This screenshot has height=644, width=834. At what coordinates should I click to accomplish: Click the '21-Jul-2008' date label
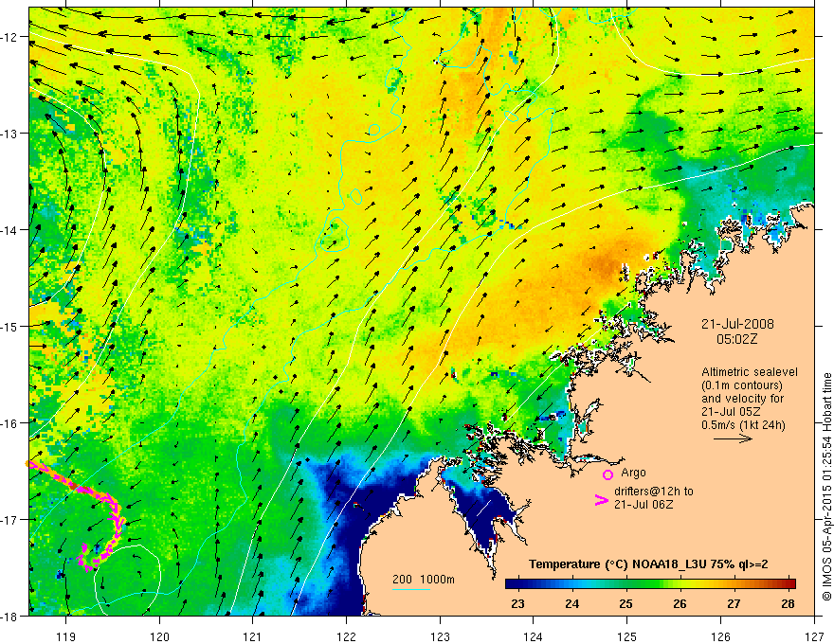pos(737,324)
